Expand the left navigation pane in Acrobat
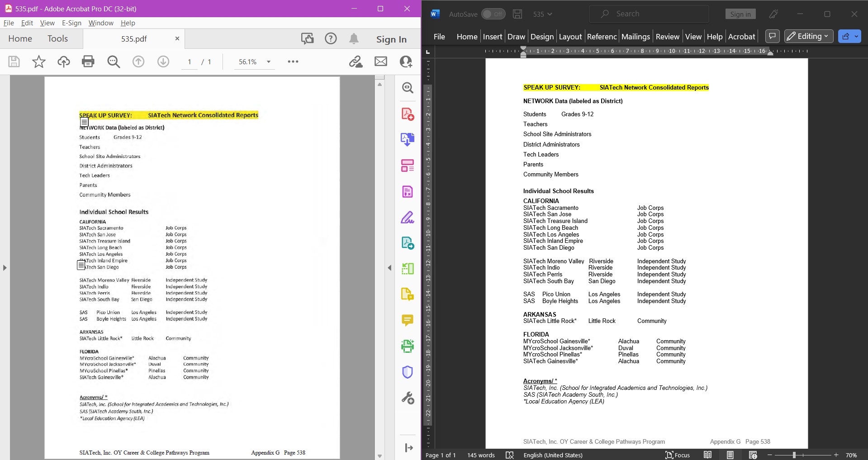This screenshot has width=868, height=460. (5, 268)
